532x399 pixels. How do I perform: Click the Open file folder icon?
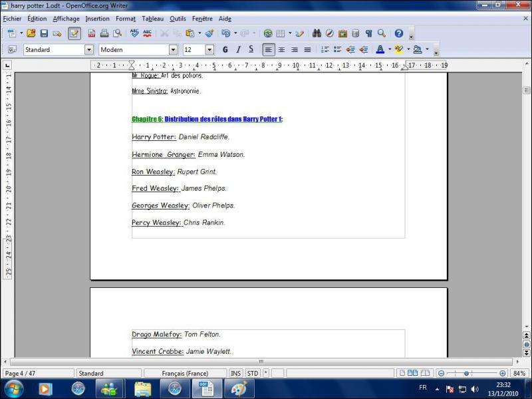coord(31,33)
